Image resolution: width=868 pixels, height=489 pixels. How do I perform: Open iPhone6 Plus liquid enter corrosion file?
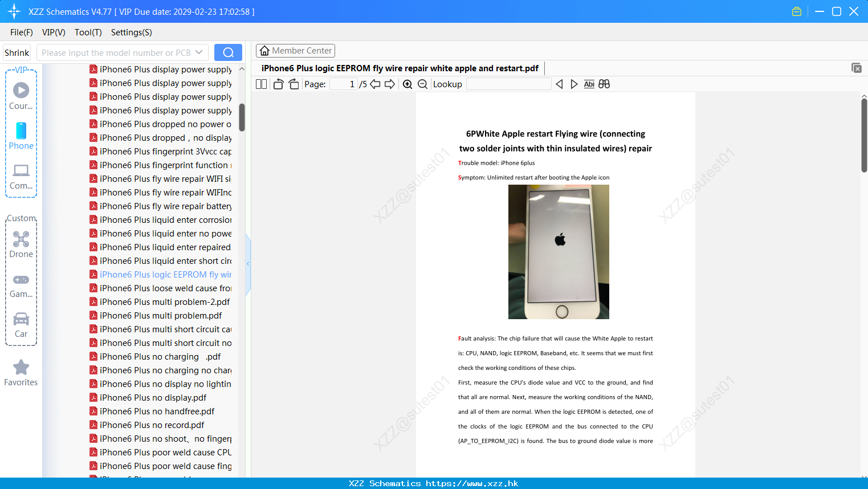tap(161, 220)
